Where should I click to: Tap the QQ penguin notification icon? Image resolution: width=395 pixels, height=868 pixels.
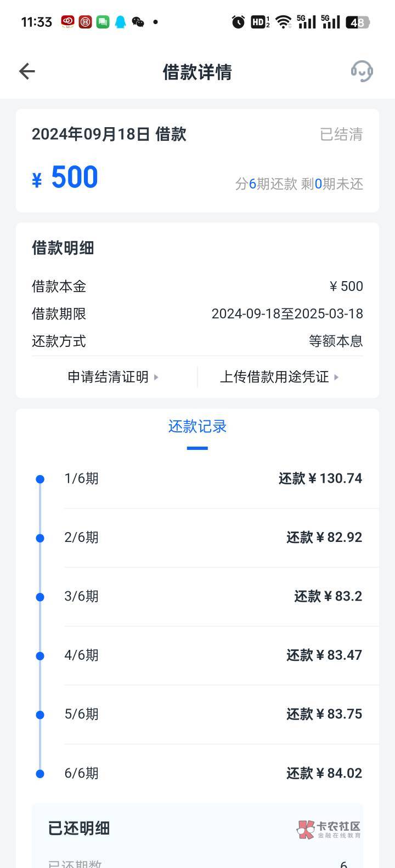[x=120, y=22]
